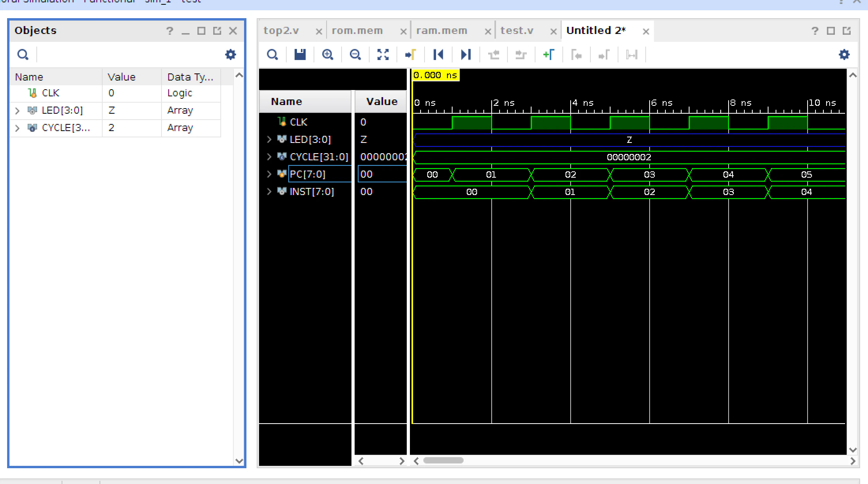
Task: Click the Data Type column header
Action: 191,77
